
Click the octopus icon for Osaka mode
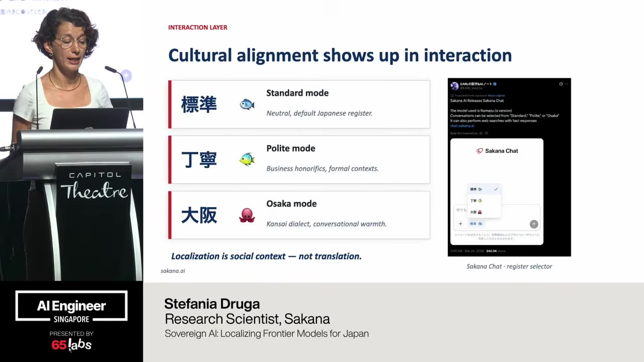247,215
